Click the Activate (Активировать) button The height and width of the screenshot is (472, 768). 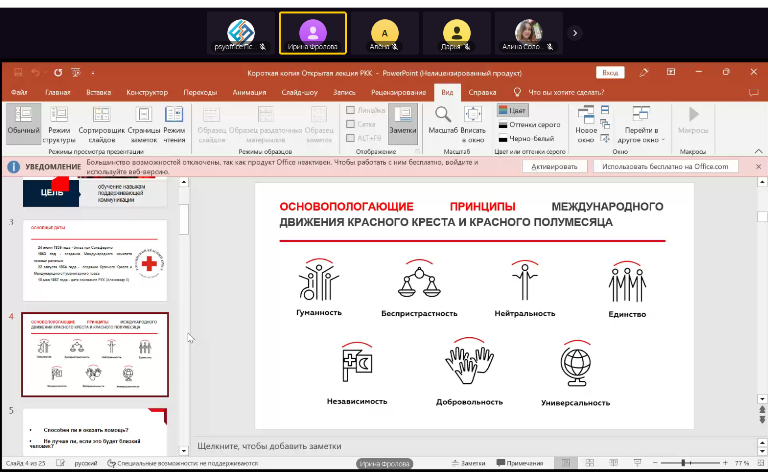click(554, 166)
